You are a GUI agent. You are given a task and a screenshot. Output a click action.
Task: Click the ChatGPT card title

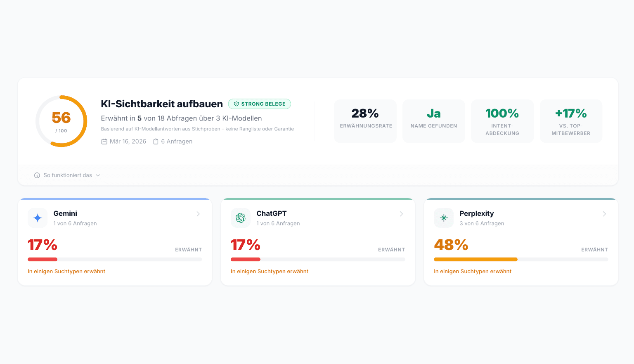pos(271,213)
